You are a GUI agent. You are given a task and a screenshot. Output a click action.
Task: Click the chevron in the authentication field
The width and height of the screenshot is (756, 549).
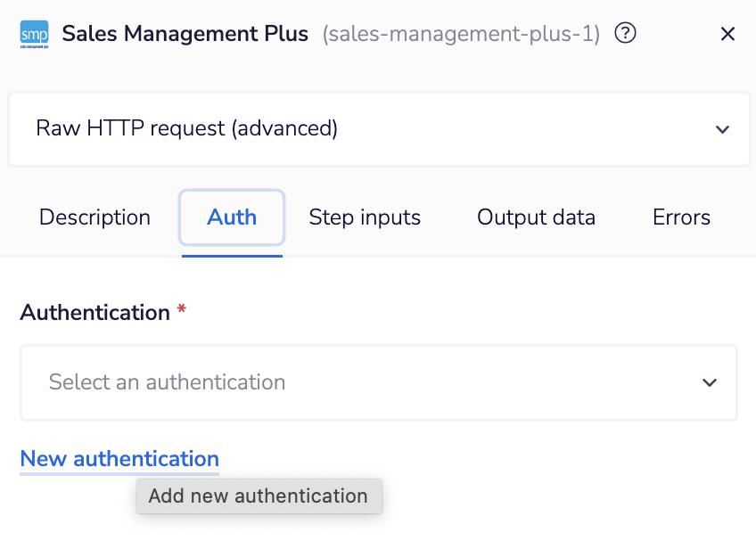(x=710, y=382)
